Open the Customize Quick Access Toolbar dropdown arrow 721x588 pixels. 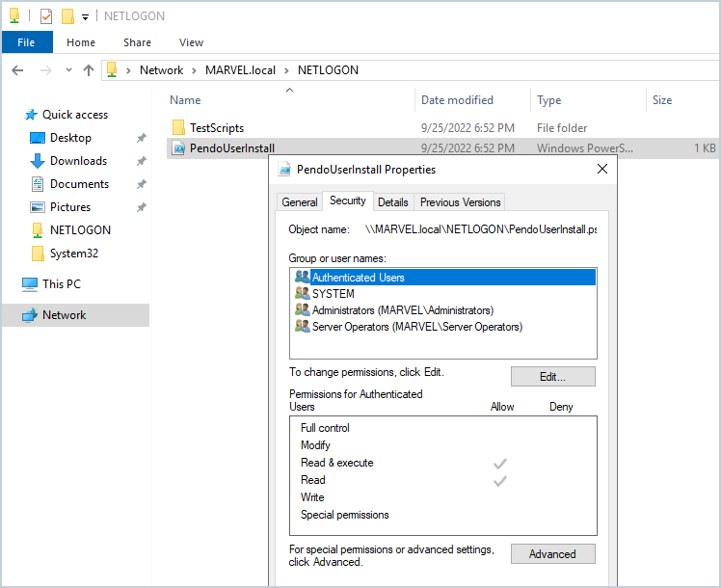tap(85, 17)
